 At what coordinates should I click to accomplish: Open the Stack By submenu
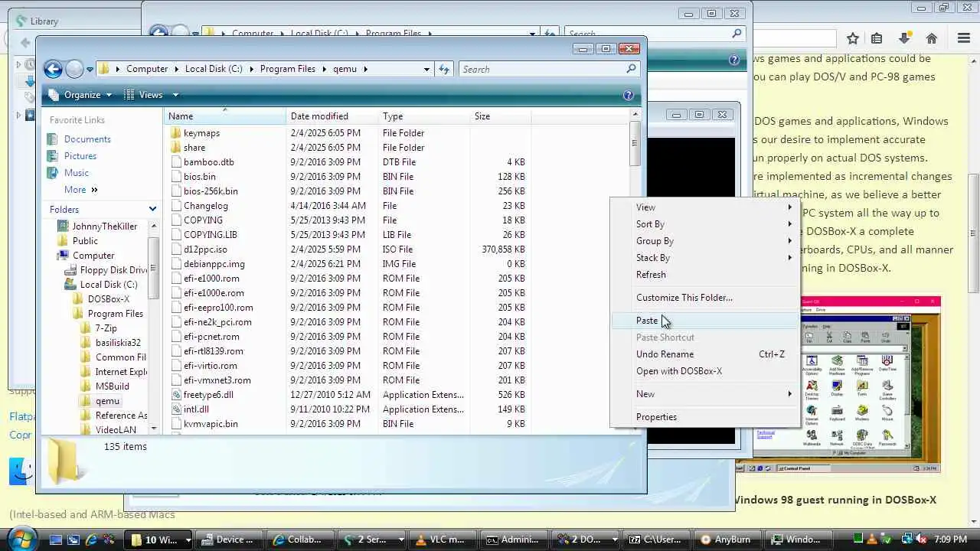pyautogui.click(x=705, y=258)
